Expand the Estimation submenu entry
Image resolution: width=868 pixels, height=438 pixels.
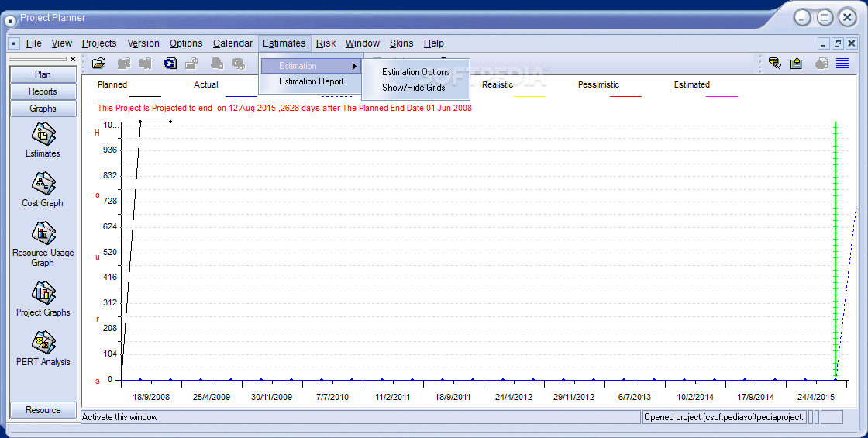click(x=311, y=66)
